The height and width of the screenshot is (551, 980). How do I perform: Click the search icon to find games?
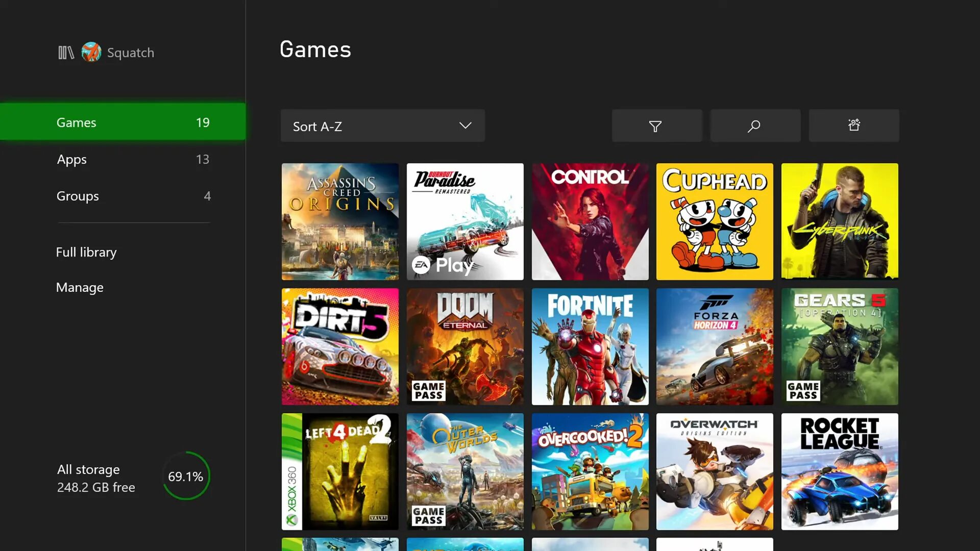(754, 126)
